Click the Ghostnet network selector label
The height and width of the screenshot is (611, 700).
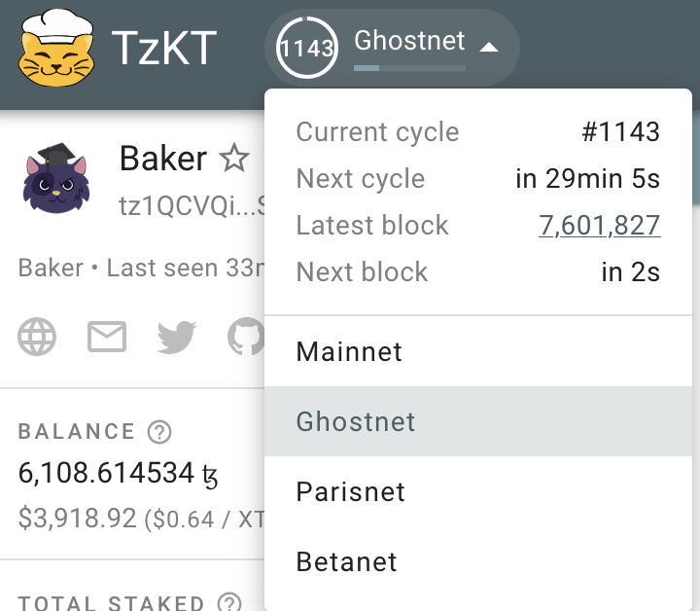(409, 41)
